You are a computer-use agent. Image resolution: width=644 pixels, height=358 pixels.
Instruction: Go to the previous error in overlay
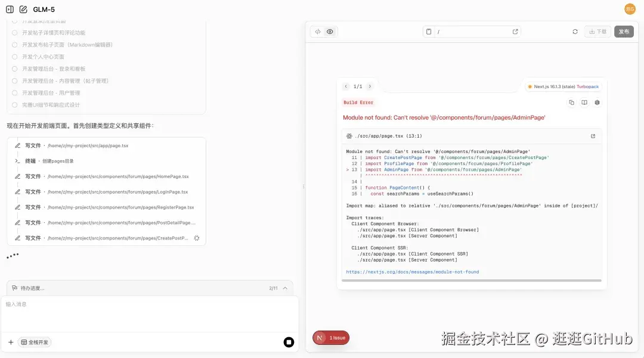coord(346,86)
